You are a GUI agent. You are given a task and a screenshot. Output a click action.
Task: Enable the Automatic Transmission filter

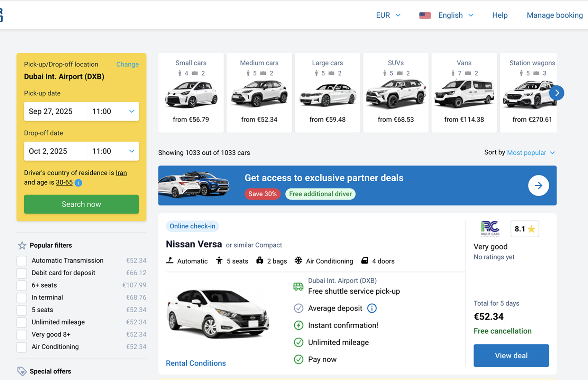(x=22, y=261)
